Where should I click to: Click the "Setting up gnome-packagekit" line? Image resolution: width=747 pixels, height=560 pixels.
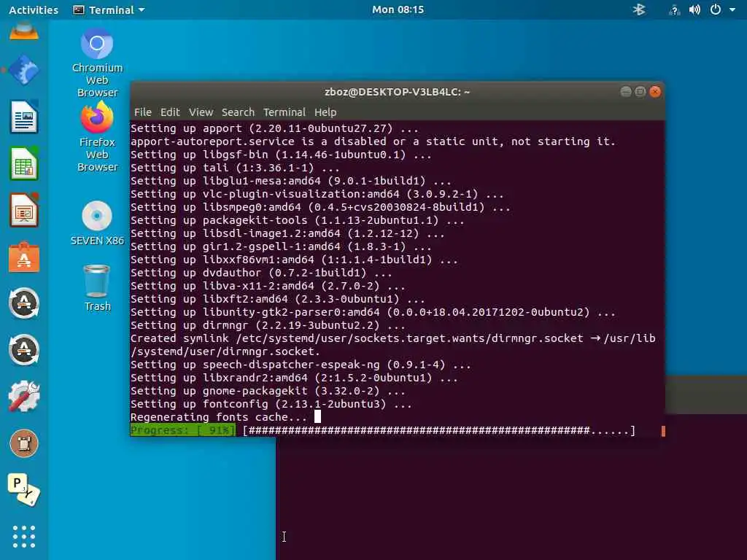click(268, 391)
